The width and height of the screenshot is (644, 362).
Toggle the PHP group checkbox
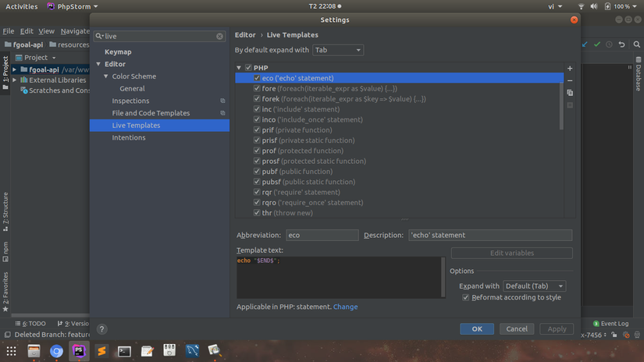[x=248, y=68]
